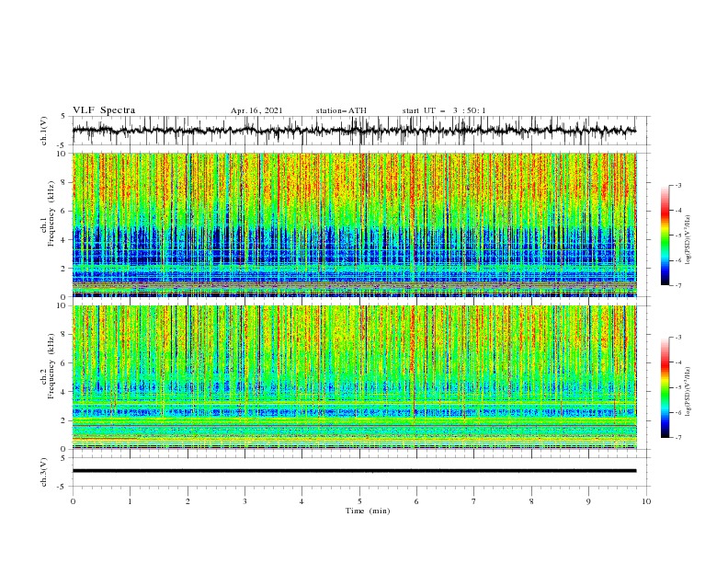This screenshot has height=563, width=728.
Task: Click inside the ch.2 spectrogram panel
Action: (x=354, y=377)
